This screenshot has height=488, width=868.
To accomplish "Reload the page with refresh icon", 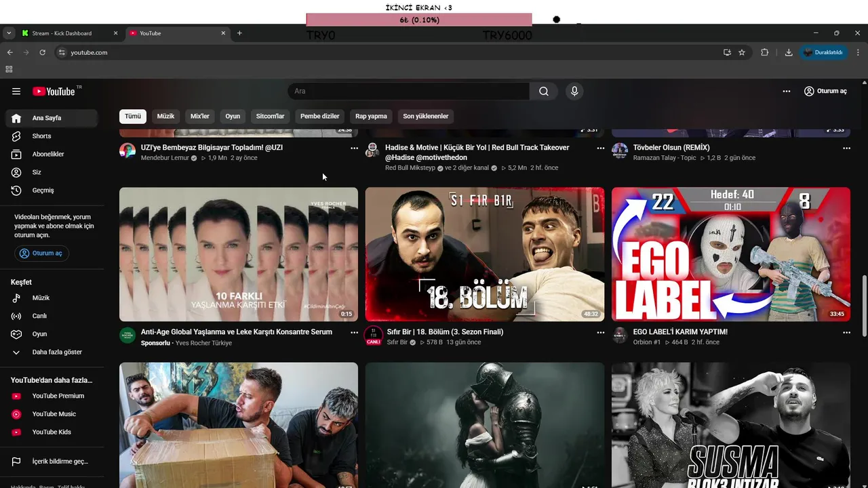I will click(42, 52).
